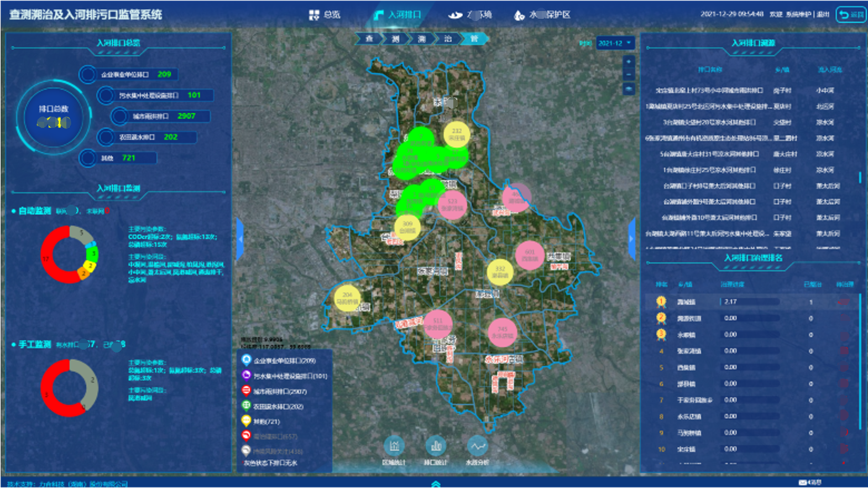Toggle 城市雨排排口(2907) legend layer
Image resolution: width=868 pixels, height=488 pixels.
pos(247,391)
